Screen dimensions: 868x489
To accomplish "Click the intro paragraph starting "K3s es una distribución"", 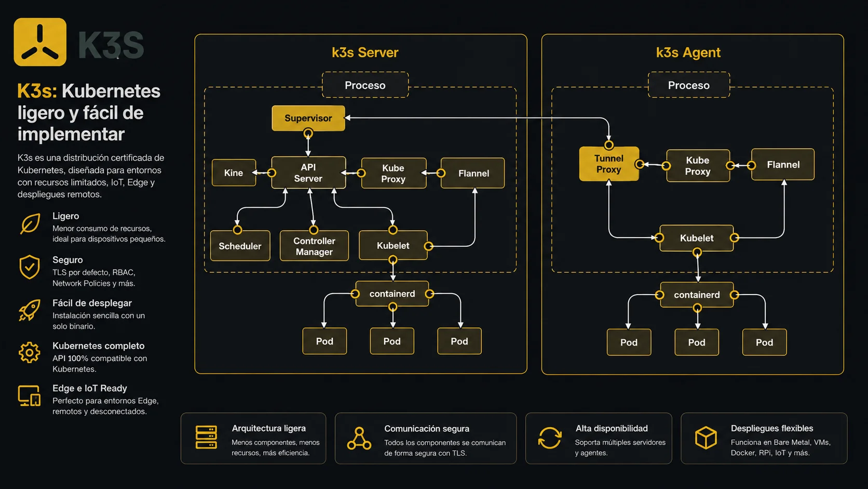I will (x=91, y=176).
